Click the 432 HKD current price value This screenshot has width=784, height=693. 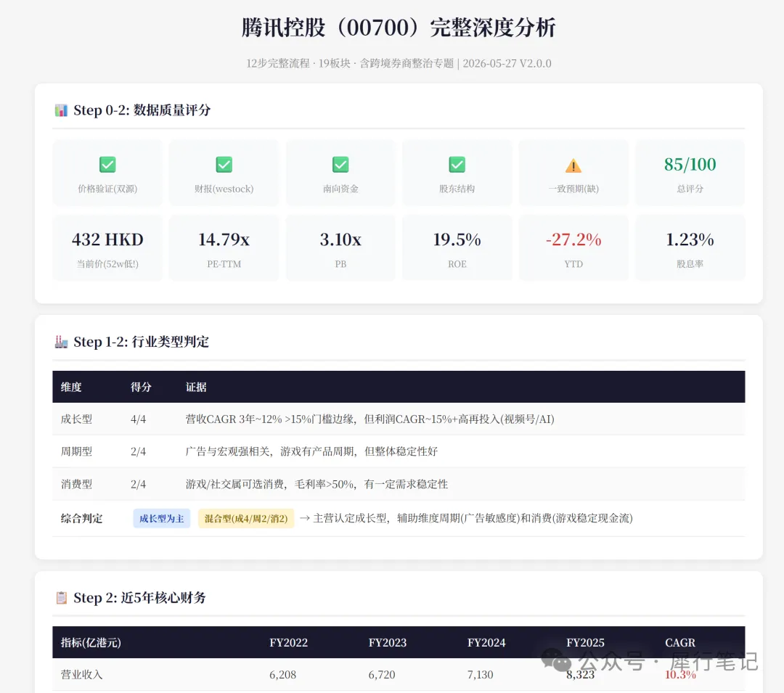107,239
